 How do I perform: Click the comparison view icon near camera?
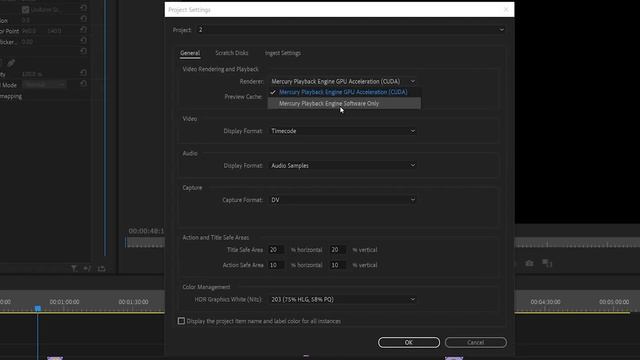tap(547, 263)
